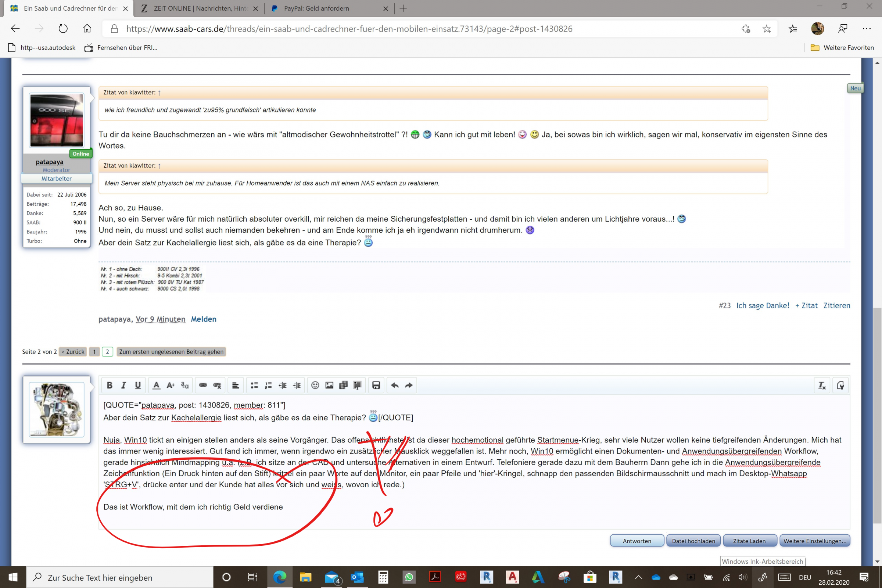Image resolution: width=882 pixels, height=588 pixels.
Task: Insert media with the film icon
Action: coord(344,385)
